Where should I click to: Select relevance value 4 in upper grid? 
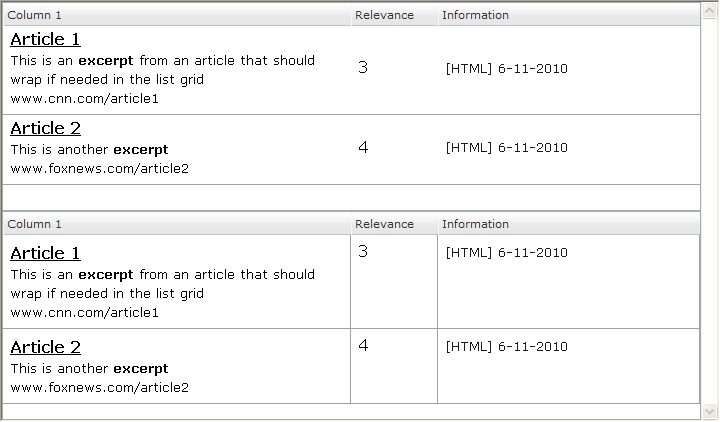(x=363, y=148)
